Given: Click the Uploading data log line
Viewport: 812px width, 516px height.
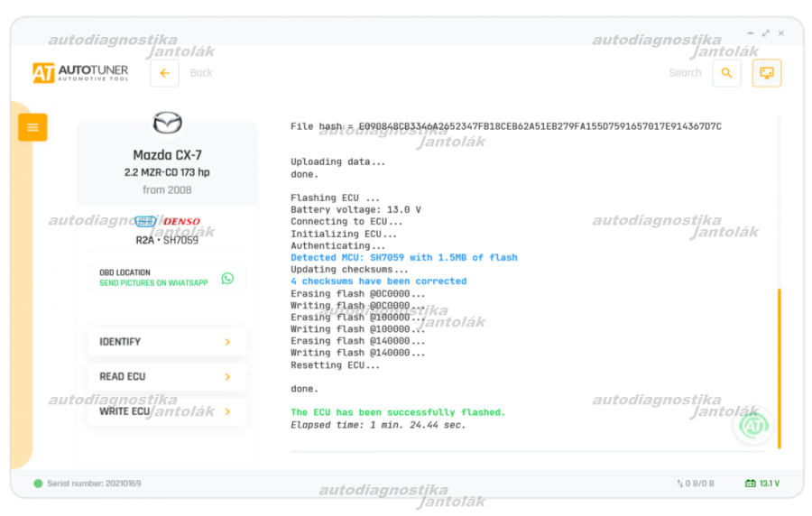Looking at the screenshot, I should pos(337,162).
